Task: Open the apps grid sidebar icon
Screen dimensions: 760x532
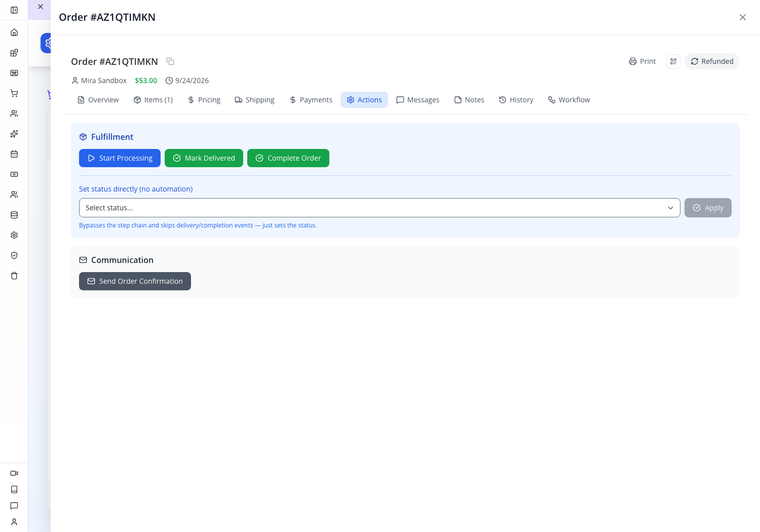Action: (x=14, y=53)
